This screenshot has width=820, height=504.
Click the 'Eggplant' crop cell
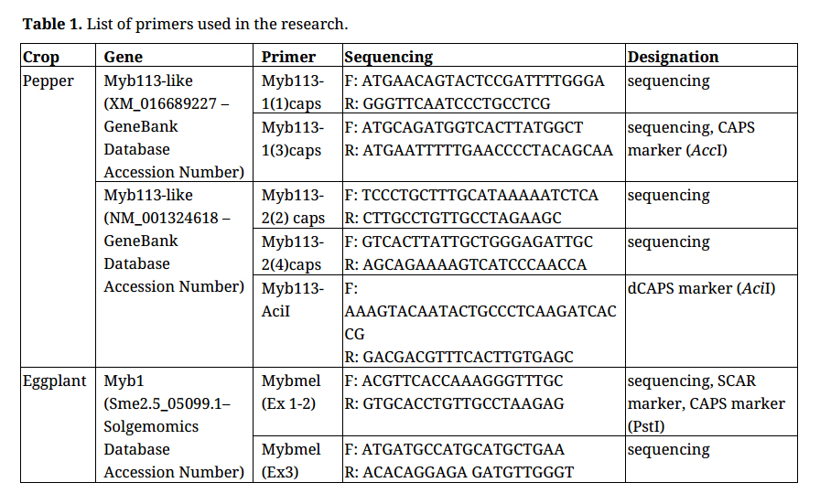(54, 381)
